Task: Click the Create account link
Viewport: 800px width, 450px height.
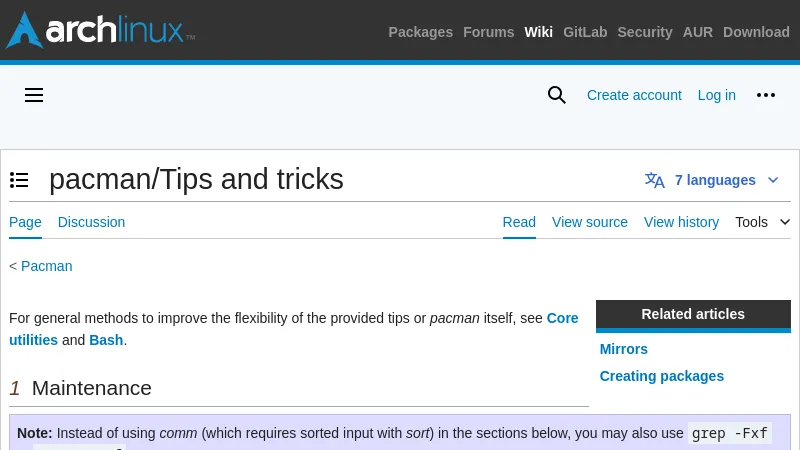Action: [634, 95]
